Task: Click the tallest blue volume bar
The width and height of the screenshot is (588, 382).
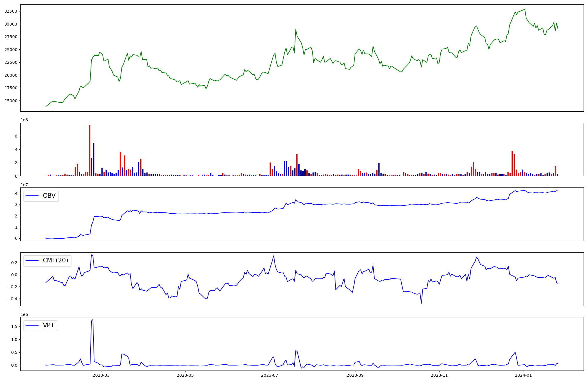Action: click(x=94, y=159)
